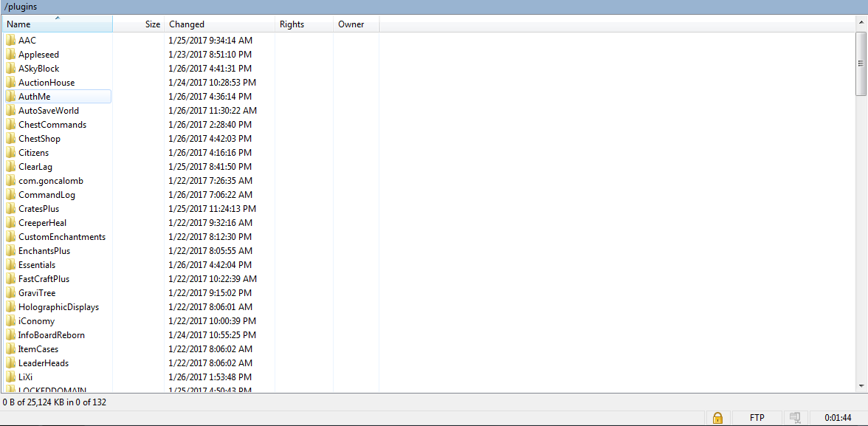Viewport: 868px width, 426px height.
Task: Click the AAC changed date 1/25/2017 9:34:14 AM
Action: coord(210,41)
